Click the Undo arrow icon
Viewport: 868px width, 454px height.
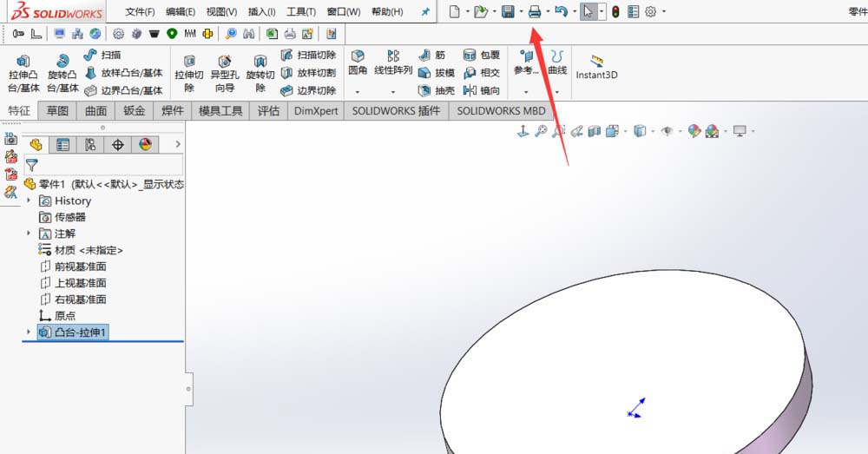pyautogui.click(x=561, y=11)
